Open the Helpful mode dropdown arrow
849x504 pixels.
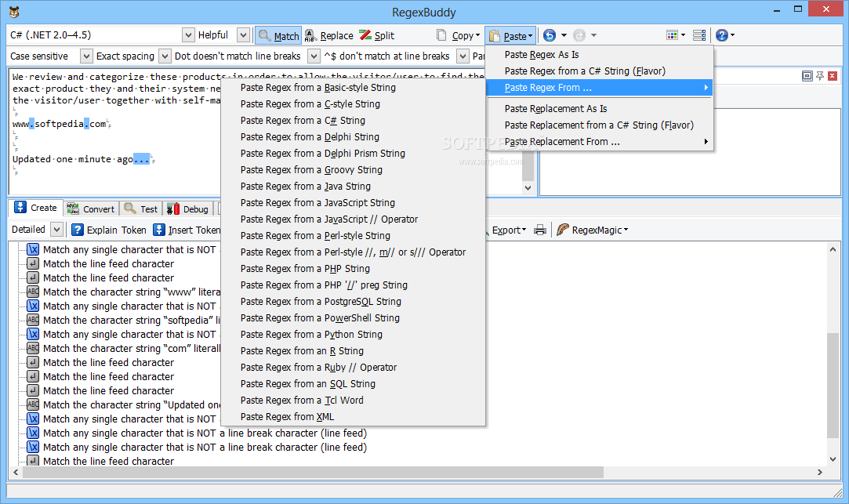pyautogui.click(x=244, y=35)
